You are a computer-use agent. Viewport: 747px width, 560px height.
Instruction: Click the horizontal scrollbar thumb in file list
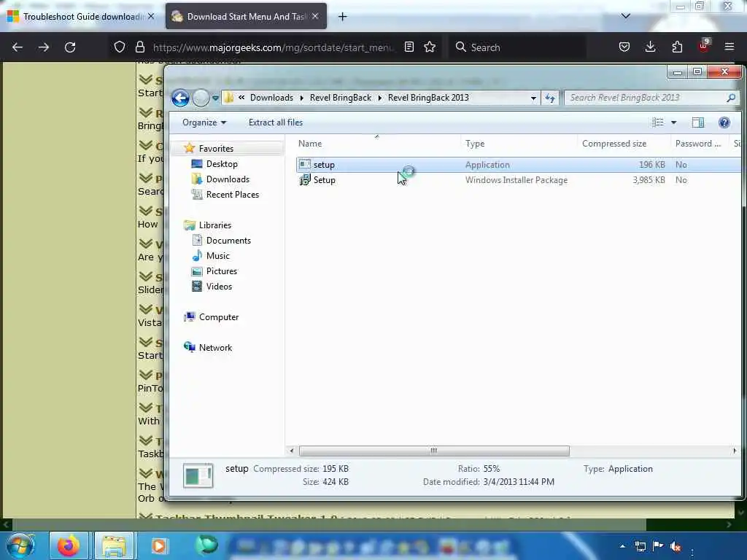tap(433, 451)
